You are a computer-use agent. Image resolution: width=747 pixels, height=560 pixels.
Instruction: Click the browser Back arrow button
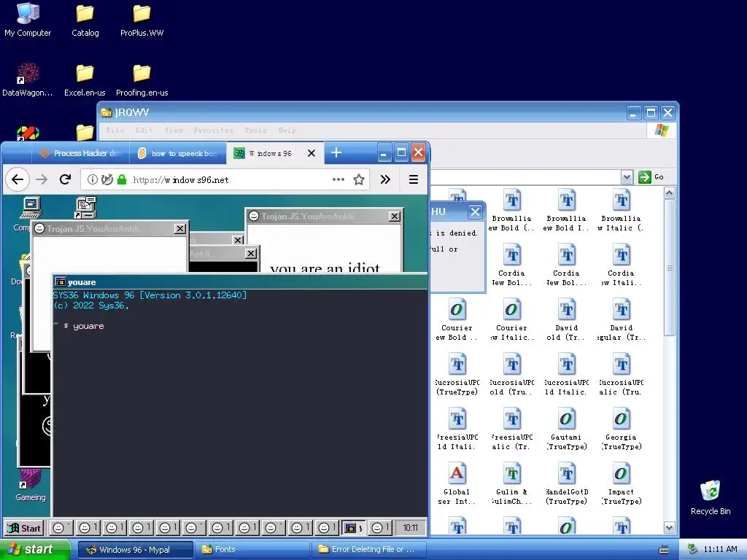click(18, 179)
